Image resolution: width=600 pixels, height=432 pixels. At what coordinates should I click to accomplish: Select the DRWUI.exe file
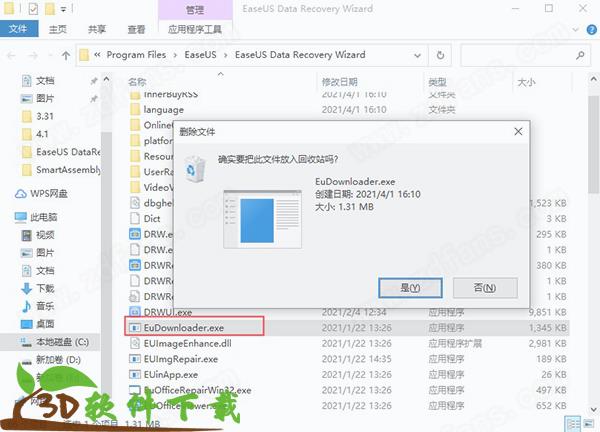click(168, 313)
